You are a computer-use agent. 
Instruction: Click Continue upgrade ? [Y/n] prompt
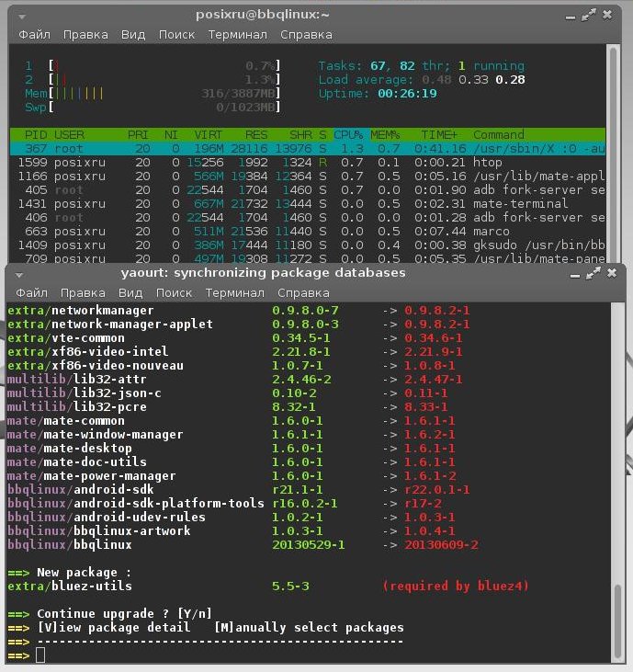pyautogui.click(x=125, y=614)
